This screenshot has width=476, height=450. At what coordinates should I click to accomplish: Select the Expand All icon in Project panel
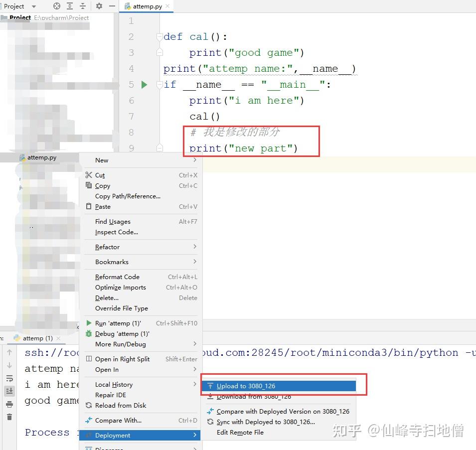69,6
